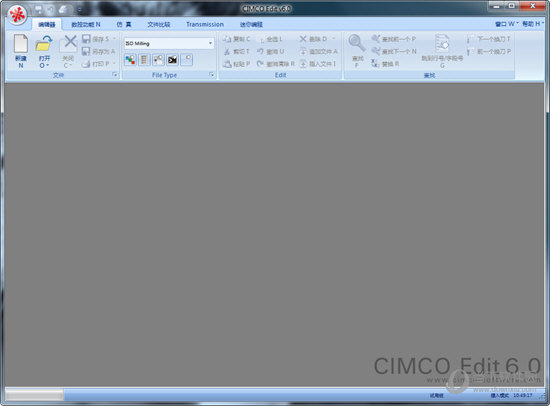Viewport: 550px width, 406px height.
Task: Click Insert File (插入文件 I)
Action: 318,64
